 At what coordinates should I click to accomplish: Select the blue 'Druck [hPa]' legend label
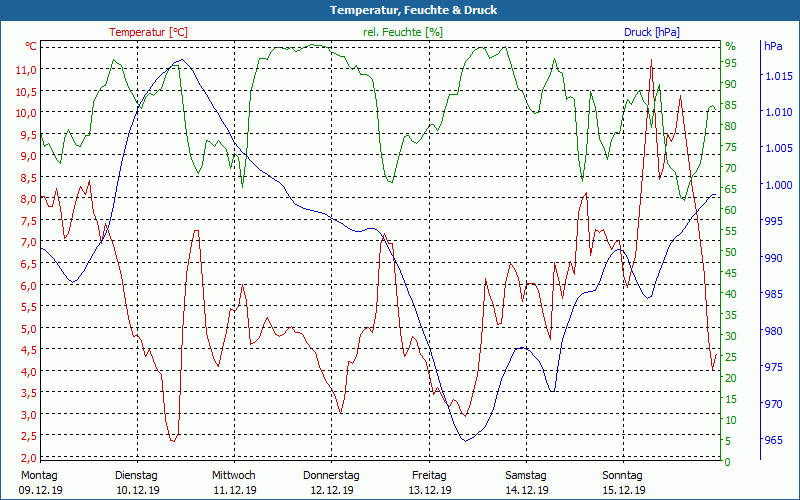pyautogui.click(x=651, y=32)
